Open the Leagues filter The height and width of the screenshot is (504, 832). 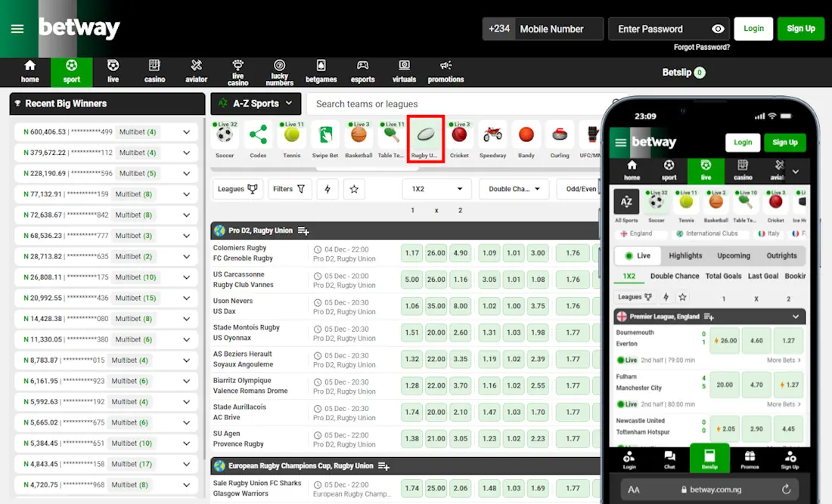pyautogui.click(x=237, y=189)
